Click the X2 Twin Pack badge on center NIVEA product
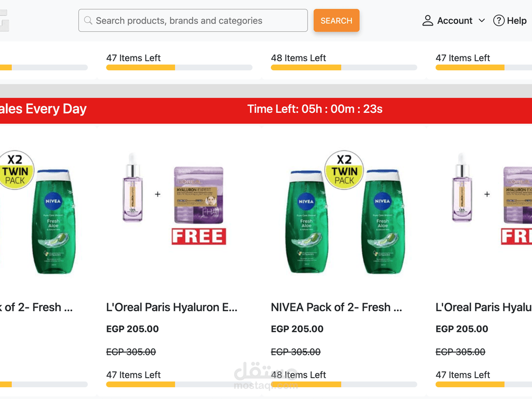This screenshot has height=399, width=532. coord(344,170)
